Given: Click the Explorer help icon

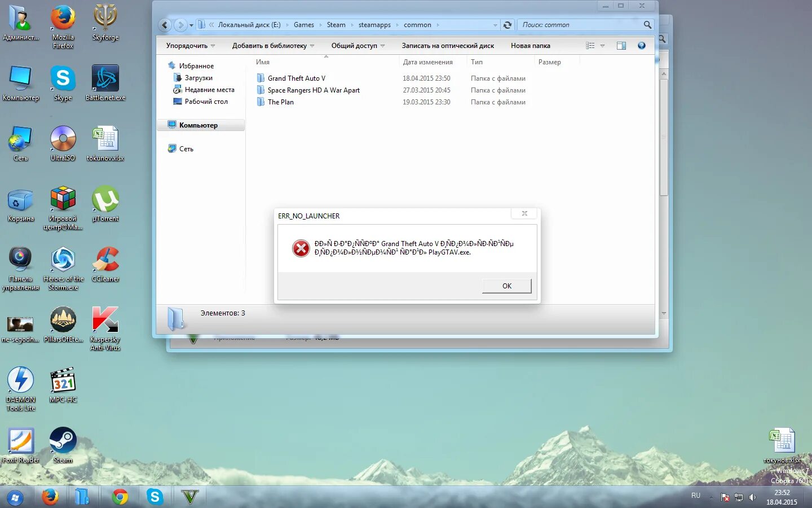Looking at the screenshot, I should (641, 46).
